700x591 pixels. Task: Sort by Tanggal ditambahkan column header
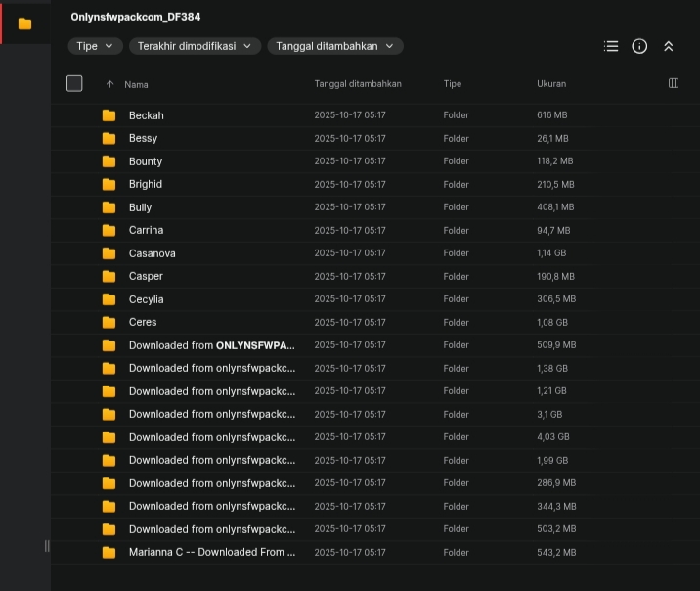point(358,84)
